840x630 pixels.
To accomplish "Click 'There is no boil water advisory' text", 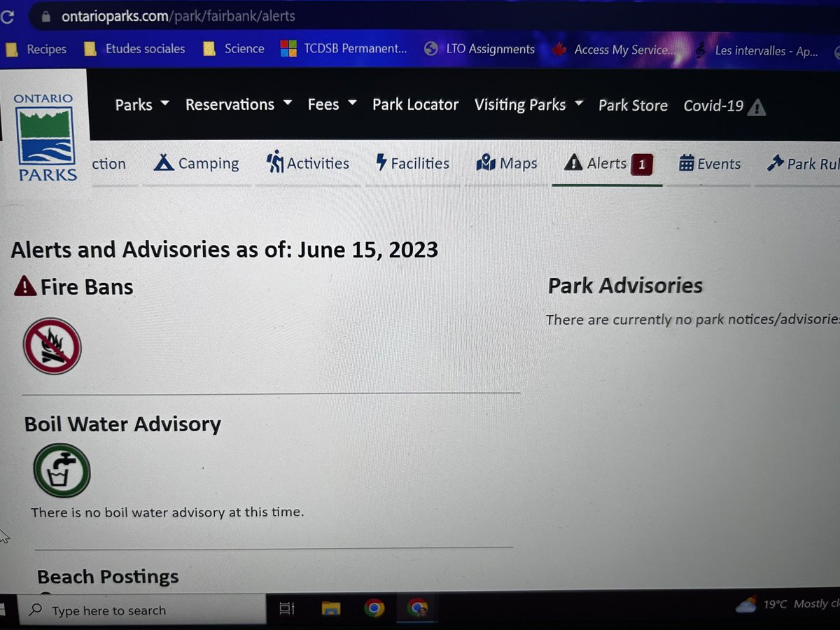I will [x=168, y=512].
